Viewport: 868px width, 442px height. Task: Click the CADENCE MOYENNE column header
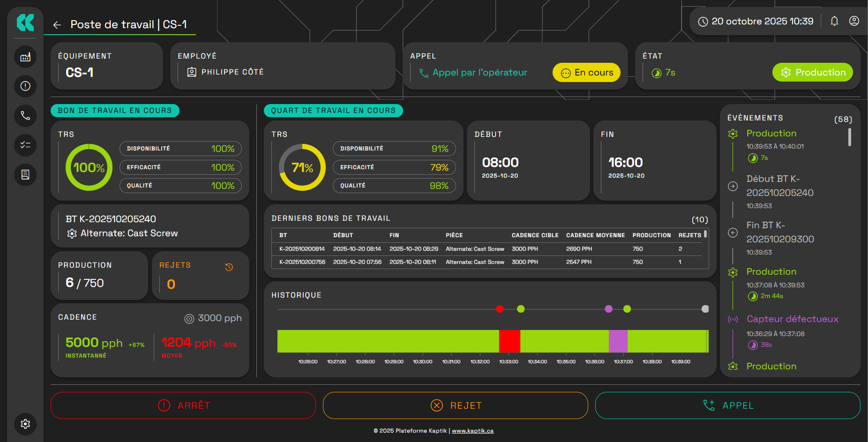(595, 235)
